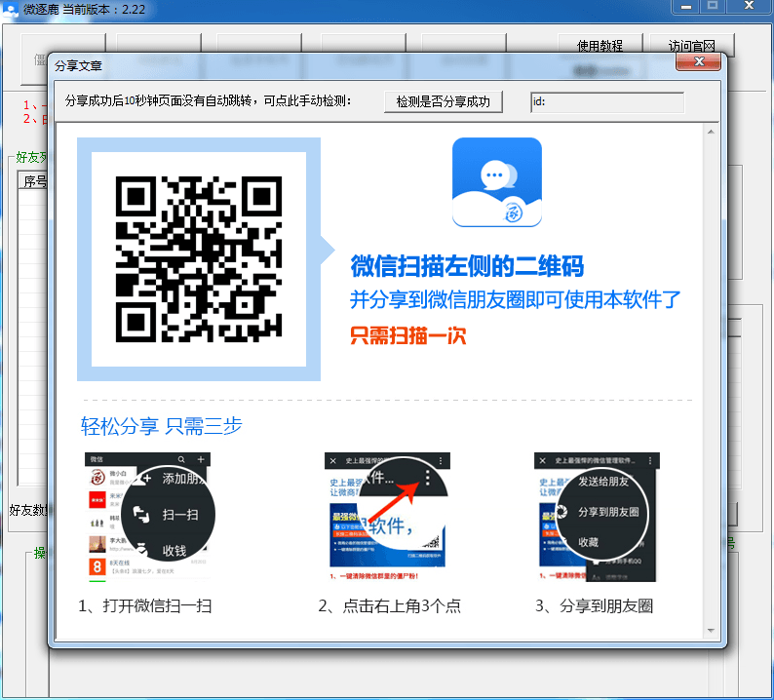
Task: Click the 分享文章 dialog title
Action: 78,65
